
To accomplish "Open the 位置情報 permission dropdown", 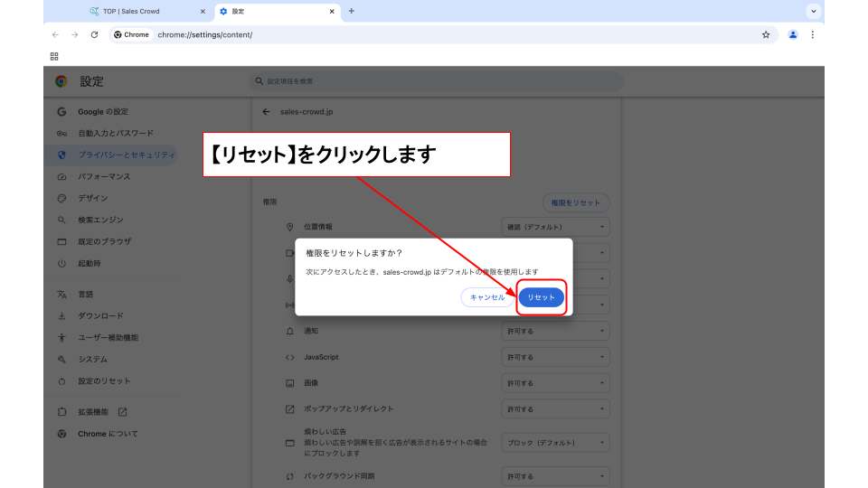I will point(555,227).
